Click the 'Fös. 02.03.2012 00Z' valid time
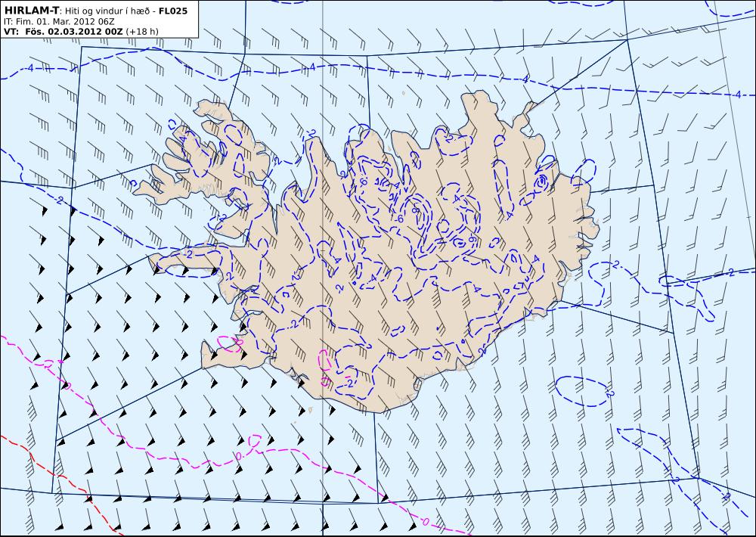The image size is (756, 537). point(74,31)
